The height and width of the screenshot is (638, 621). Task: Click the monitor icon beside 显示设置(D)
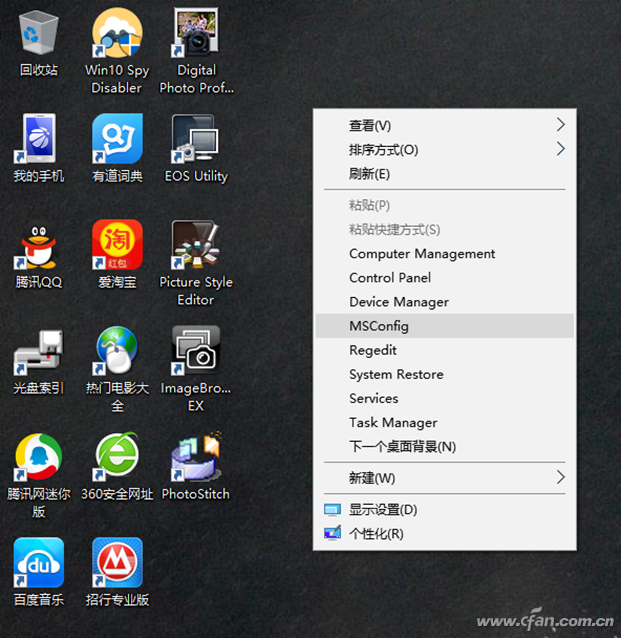332,510
